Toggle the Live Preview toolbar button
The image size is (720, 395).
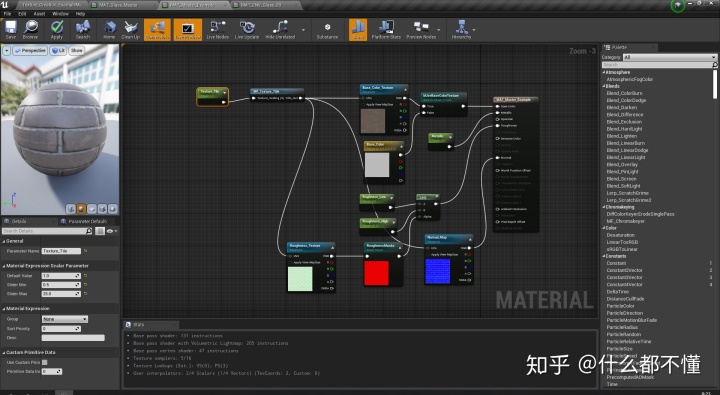(187, 29)
